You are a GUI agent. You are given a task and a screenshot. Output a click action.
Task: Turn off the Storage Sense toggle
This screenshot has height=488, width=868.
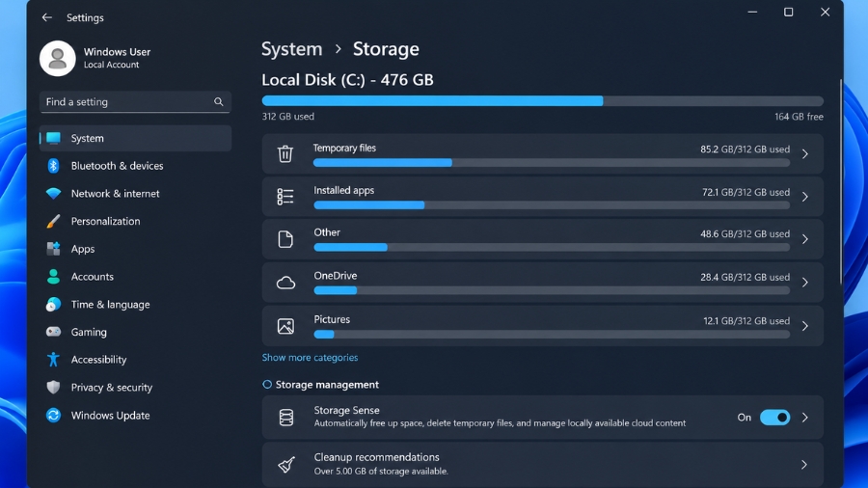point(774,418)
